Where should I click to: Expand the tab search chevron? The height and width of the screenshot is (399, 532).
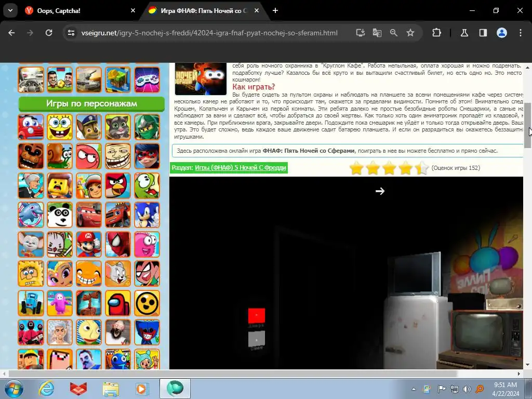10,10
